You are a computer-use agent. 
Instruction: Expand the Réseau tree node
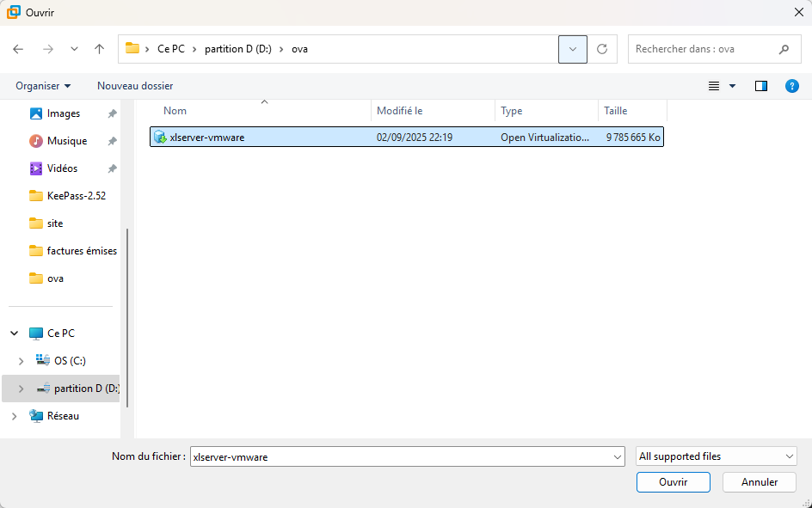pos(14,416)
